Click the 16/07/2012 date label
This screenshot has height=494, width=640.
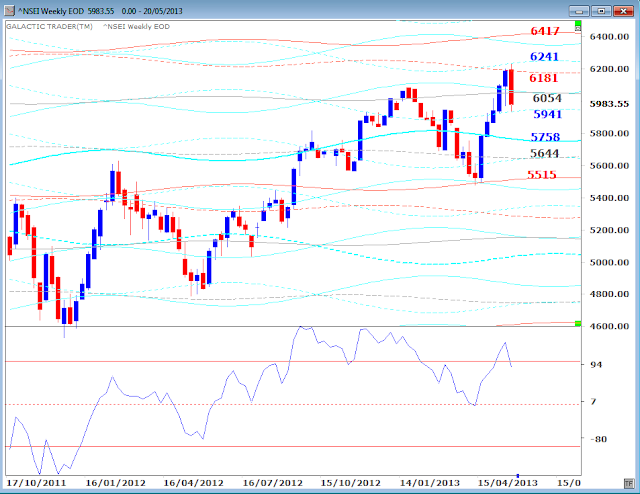273,483
